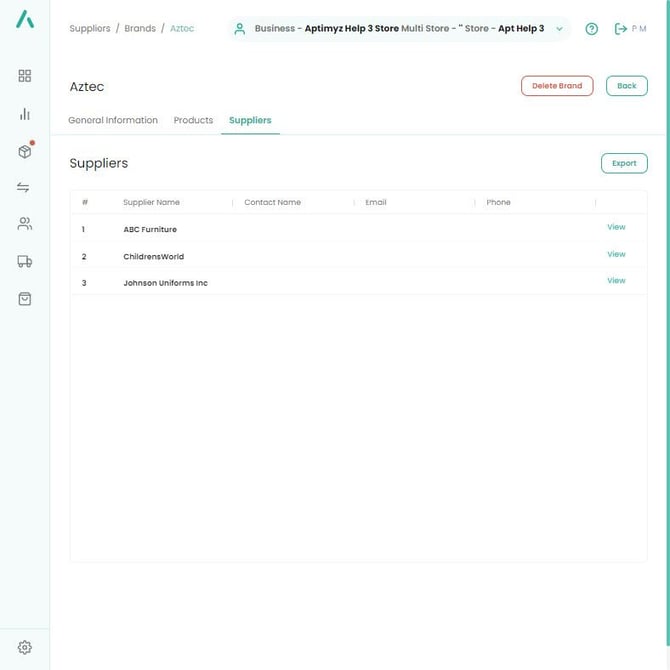Switch to the General Information tab
The width and height of the screenshot is (670, 670).
pyautogui.click(x=113, y=120)
